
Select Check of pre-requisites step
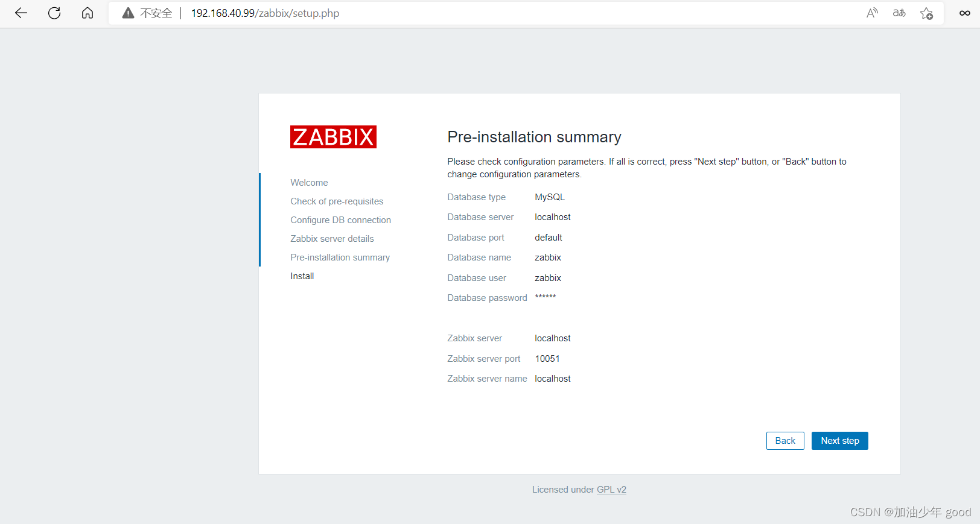337,201
